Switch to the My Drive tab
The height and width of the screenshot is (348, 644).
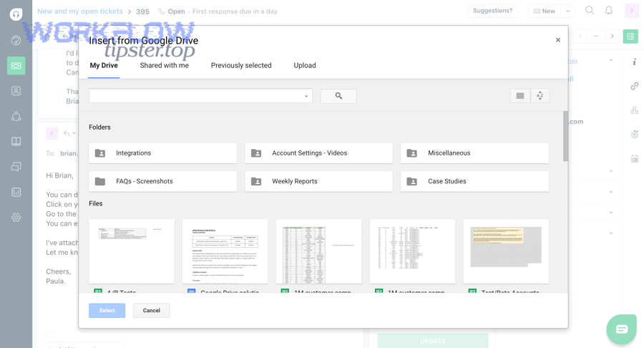point(104,65)
